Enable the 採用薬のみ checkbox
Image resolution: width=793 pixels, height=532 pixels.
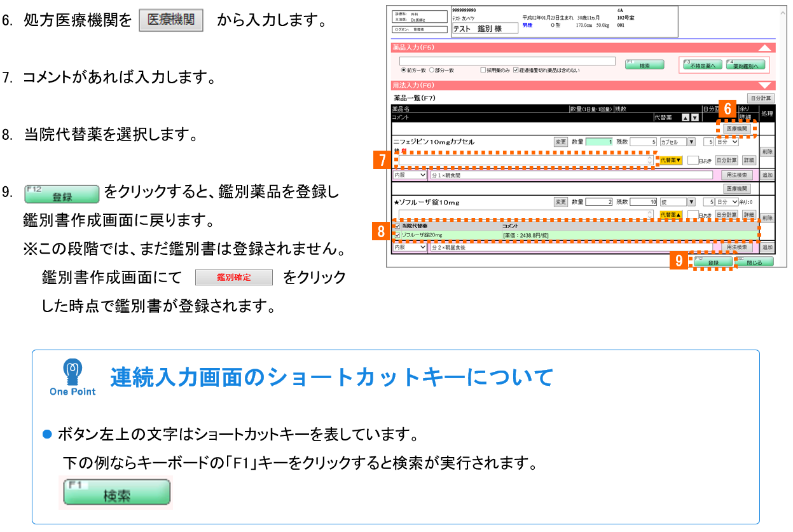(483, 71)
